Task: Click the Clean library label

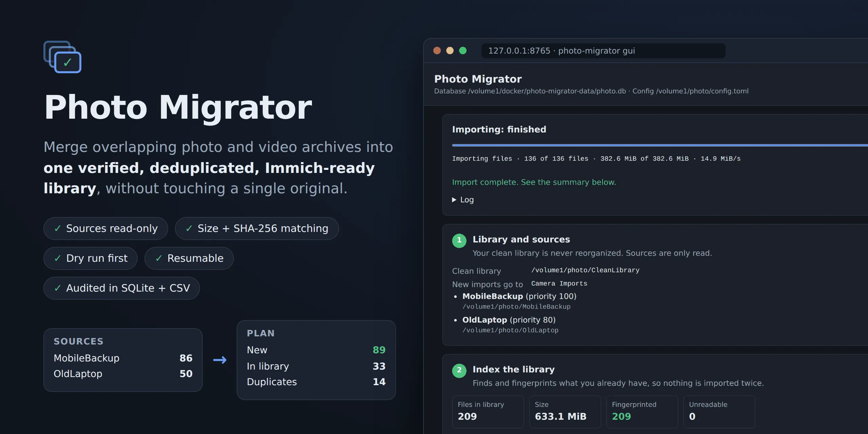Action: (476, 271)
